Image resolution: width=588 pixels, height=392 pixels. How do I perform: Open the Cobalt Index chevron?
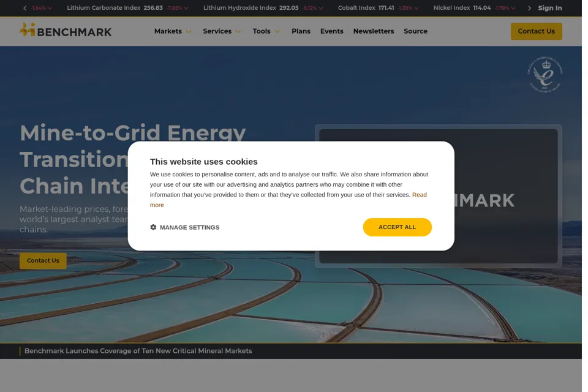coord(417,8)
